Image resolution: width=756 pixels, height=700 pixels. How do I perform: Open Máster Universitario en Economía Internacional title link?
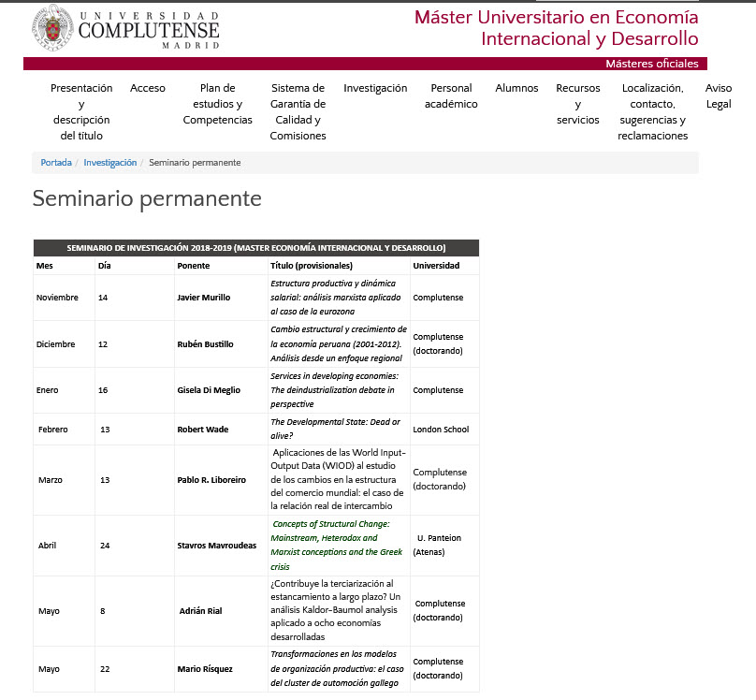pyautogui.click(x=556, y=28)
